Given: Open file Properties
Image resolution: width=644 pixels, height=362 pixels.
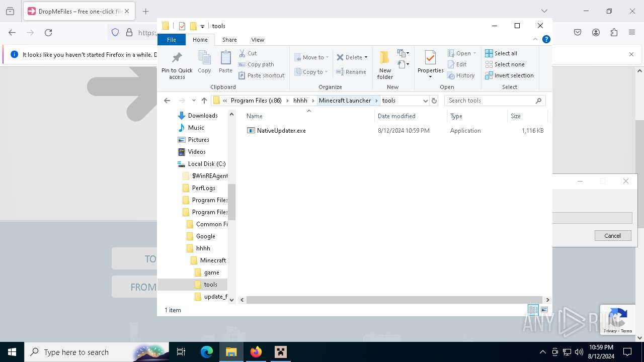Looking at the screenshot, I should click(430, 64).
